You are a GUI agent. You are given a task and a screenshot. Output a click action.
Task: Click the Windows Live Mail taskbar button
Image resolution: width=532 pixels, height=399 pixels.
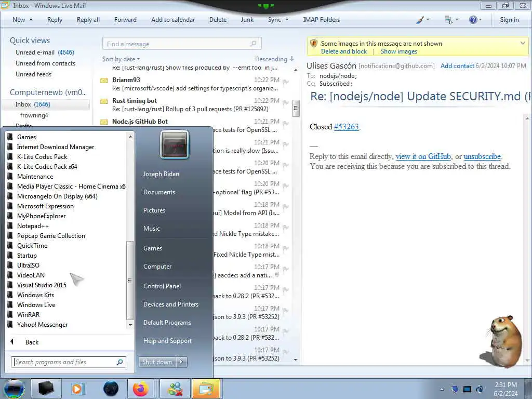[206, 389]
